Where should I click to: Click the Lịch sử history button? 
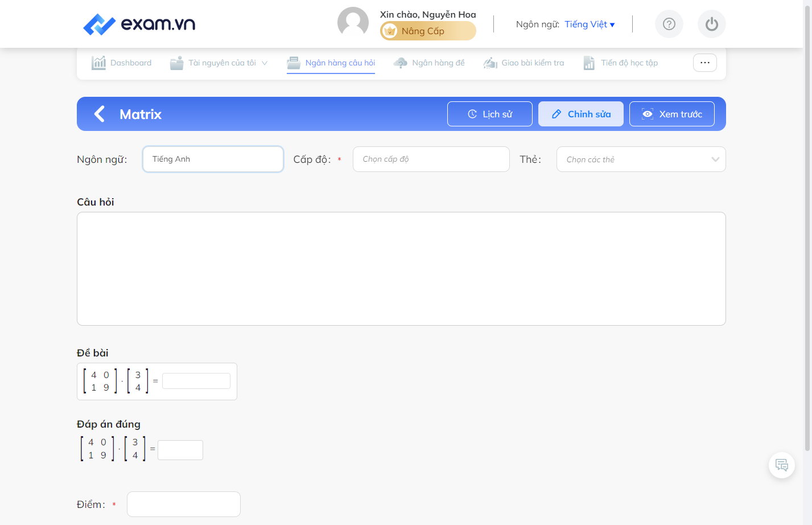(x=490, y=114)
